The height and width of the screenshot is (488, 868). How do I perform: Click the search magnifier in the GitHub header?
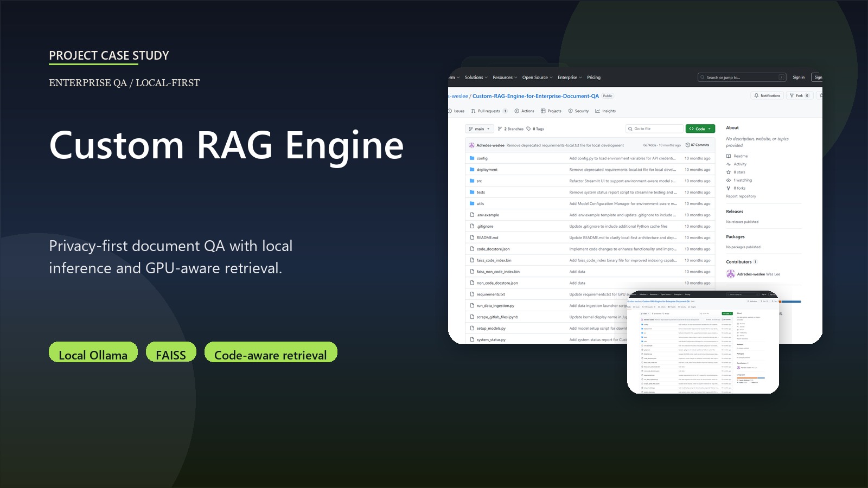(702, 77)
